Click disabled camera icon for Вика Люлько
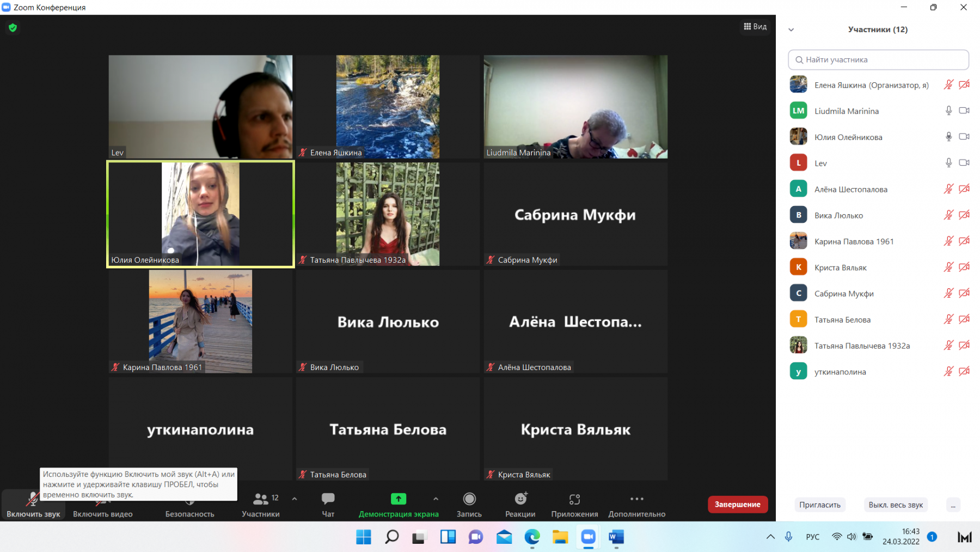Viewport: 980px width, 552px height. coord(964,215)
